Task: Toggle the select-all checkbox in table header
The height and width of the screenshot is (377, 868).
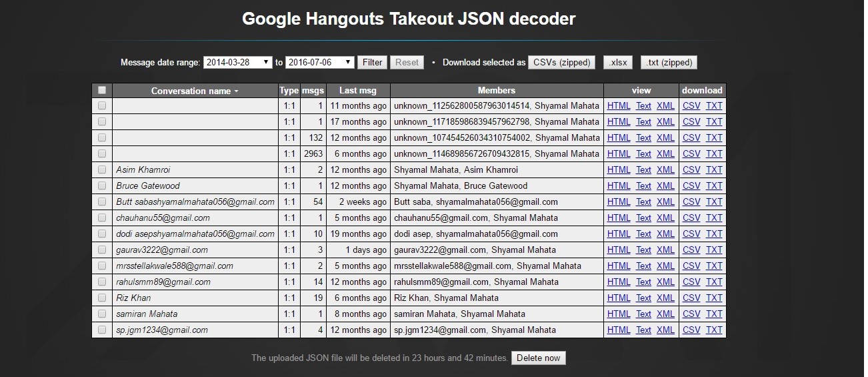Action: pyautogui.click(x=102, y=90)
